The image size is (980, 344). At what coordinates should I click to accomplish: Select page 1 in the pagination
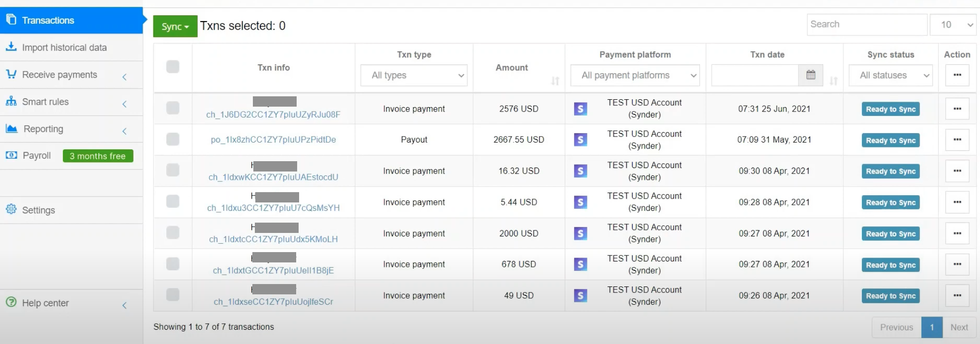(x=932, y=327)
